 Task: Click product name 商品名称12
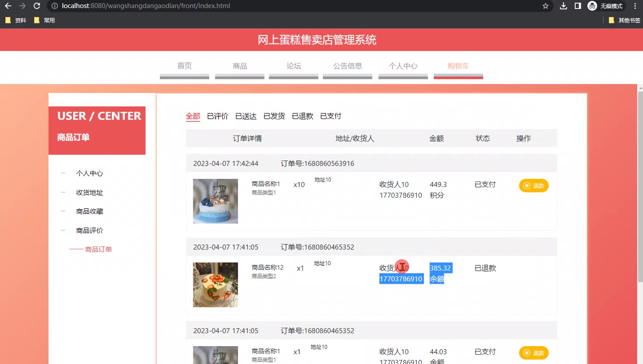click(267, 268)
